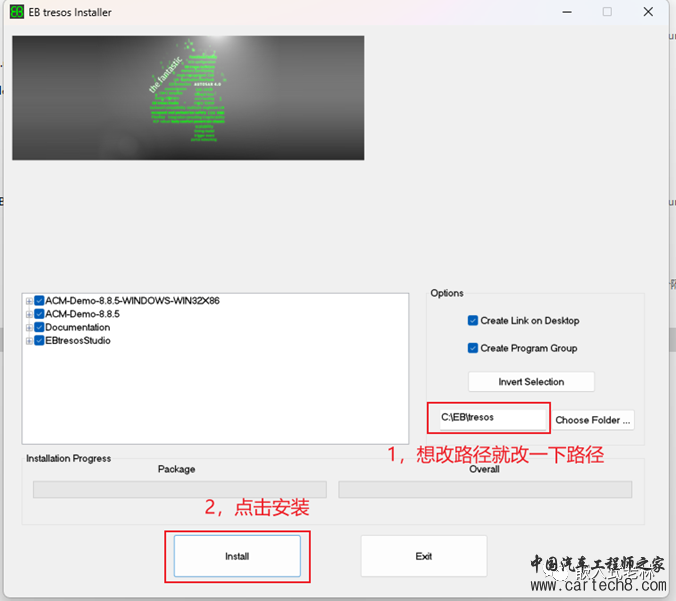
Task: Expand the ACM-Demo-8.8.5-WINDOWS-WIN32X86 tree node
Action: pyautogui.click(x=29, y=301)
